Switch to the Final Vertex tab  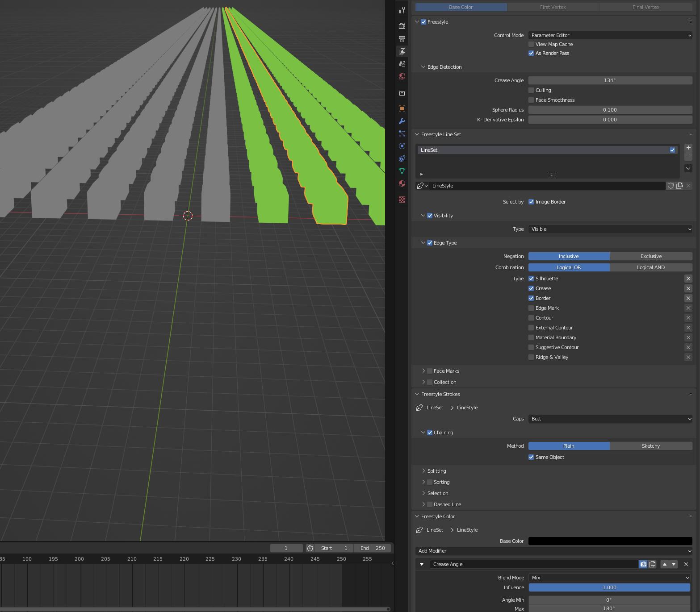645,7
